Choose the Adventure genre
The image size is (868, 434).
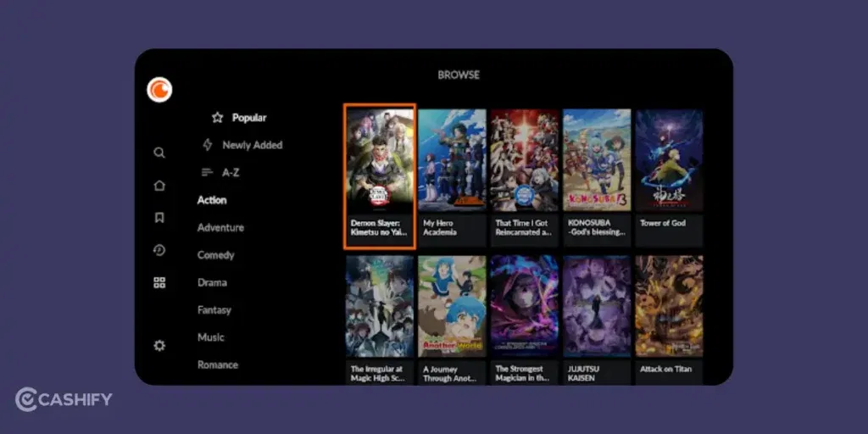click(220, 227)
